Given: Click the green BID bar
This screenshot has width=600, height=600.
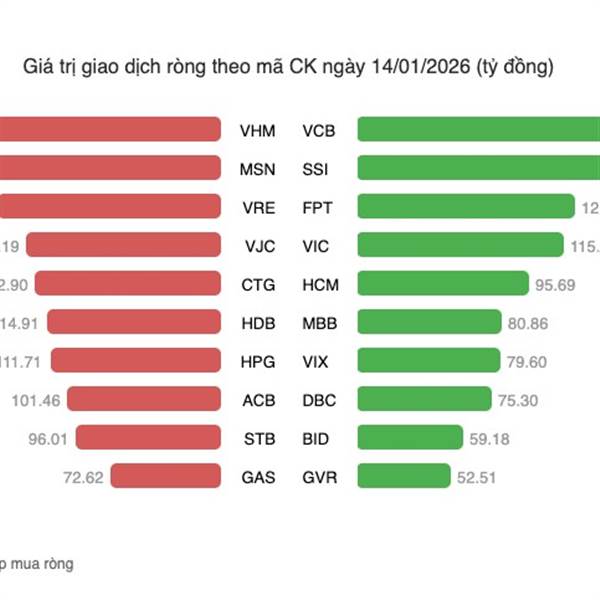Looking at the screenshot, I should (x=410, y=438).
